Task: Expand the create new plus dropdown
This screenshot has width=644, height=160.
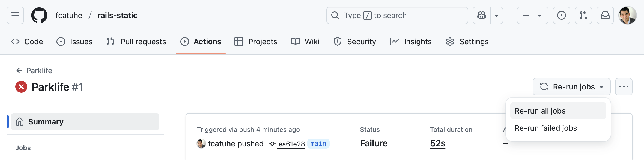Action: click(x=532, y=15)
